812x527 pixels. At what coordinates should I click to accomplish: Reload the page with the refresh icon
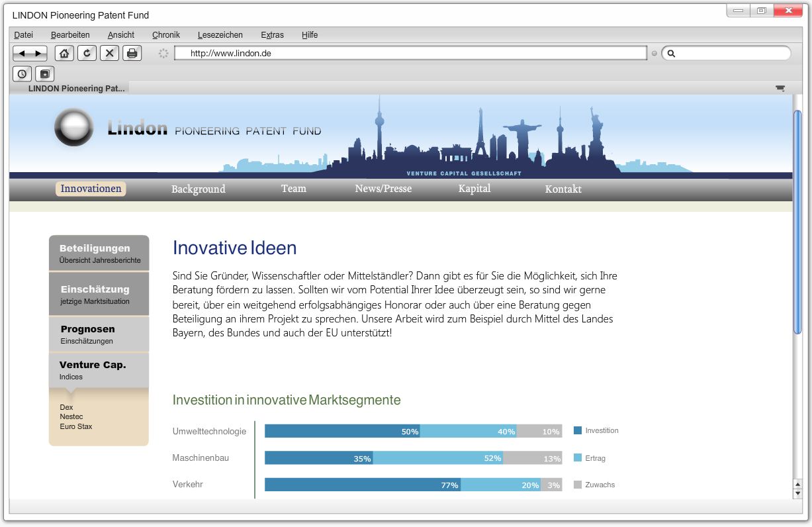[x=87, y=54]
